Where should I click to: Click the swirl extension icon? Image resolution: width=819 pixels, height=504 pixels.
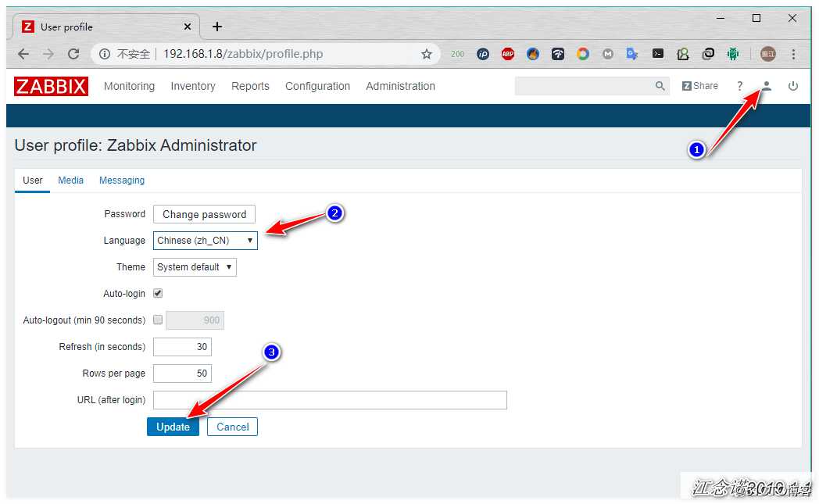coord(708,54)
